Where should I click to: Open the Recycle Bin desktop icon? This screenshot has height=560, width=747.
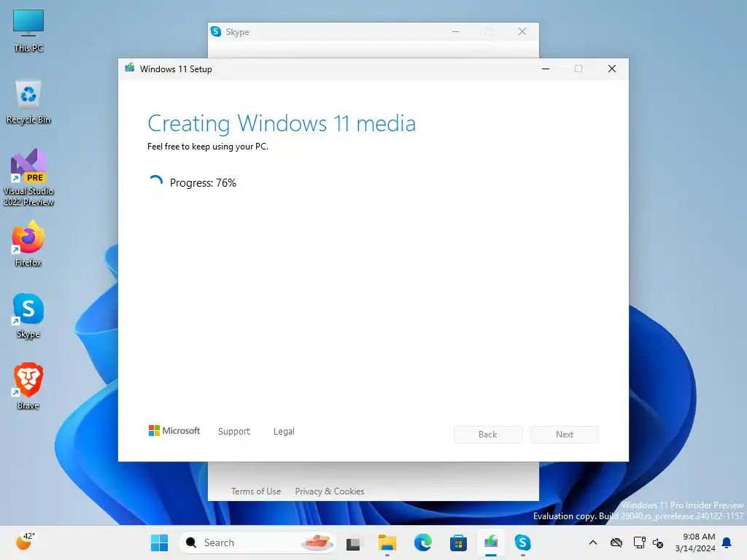point(28,102)
